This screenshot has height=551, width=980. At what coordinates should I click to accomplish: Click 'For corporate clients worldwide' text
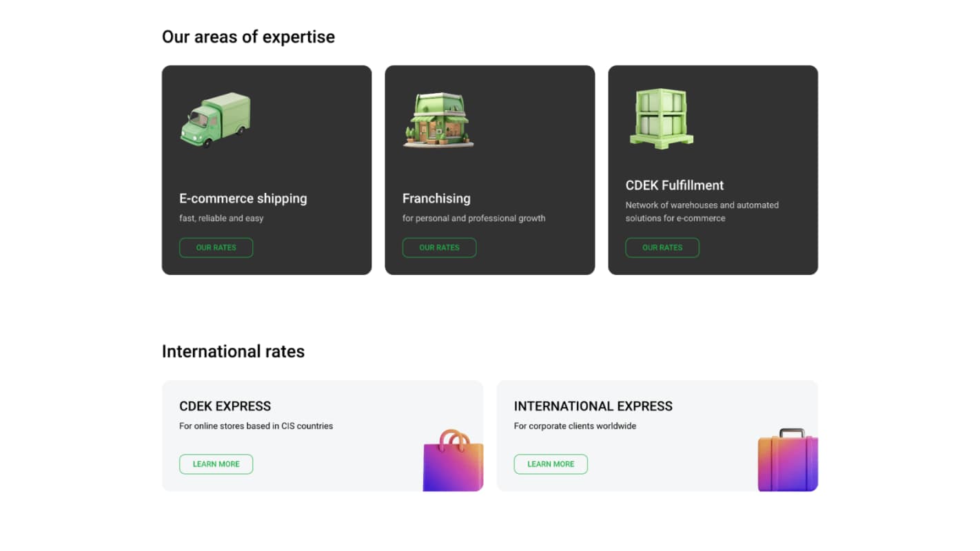pyautogui.click(x=575, y=426)
